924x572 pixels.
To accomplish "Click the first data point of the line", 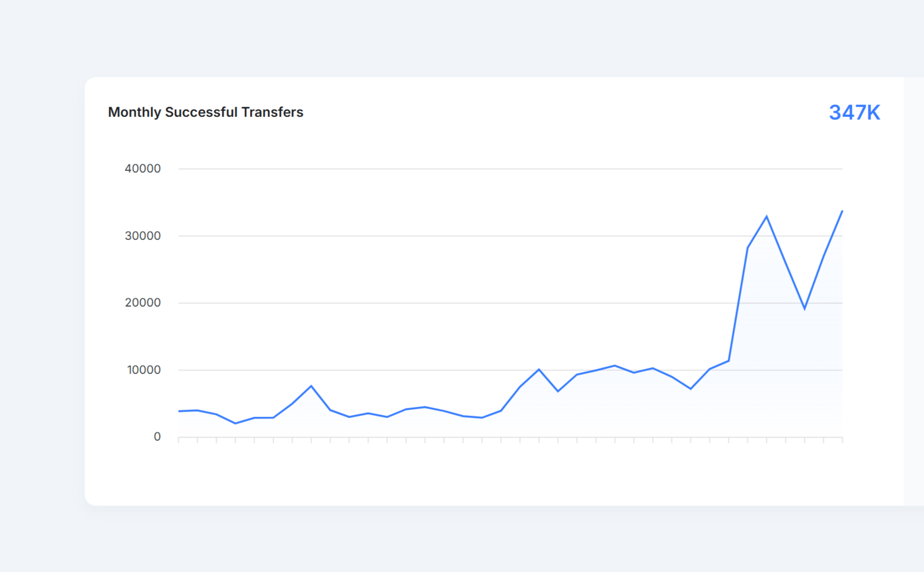I will (x=179, y=411).
